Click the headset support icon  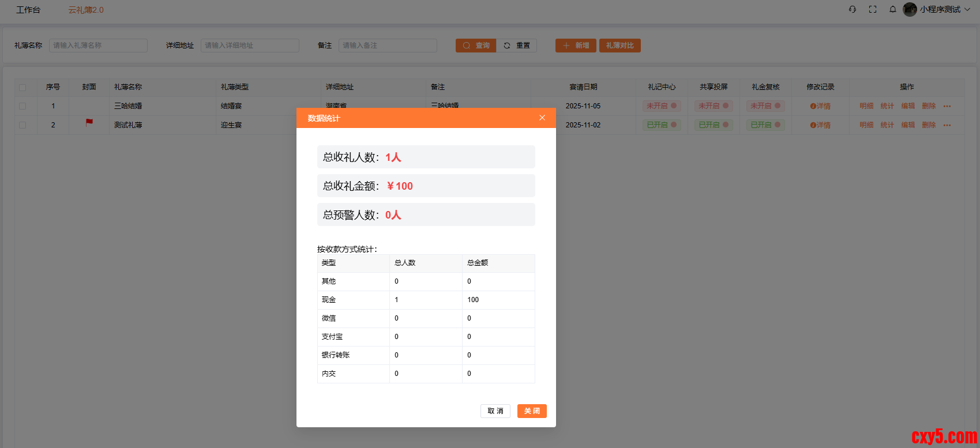coord(853,9)
